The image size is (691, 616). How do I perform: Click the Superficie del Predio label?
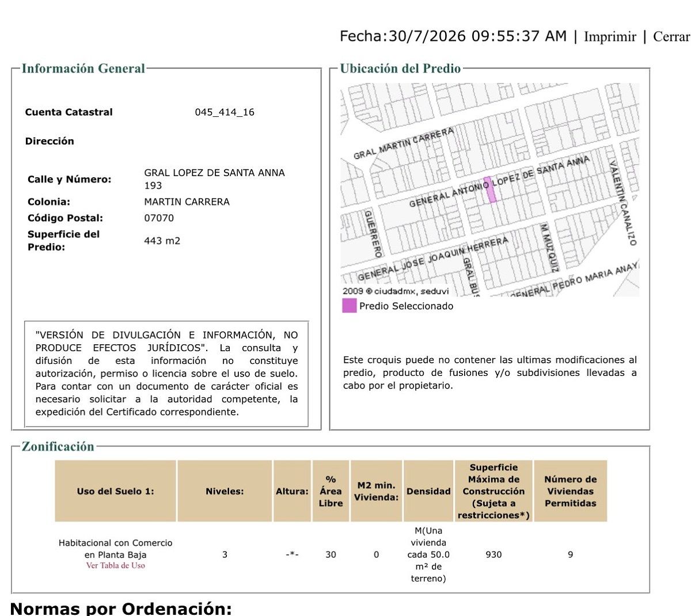(64, 241)
